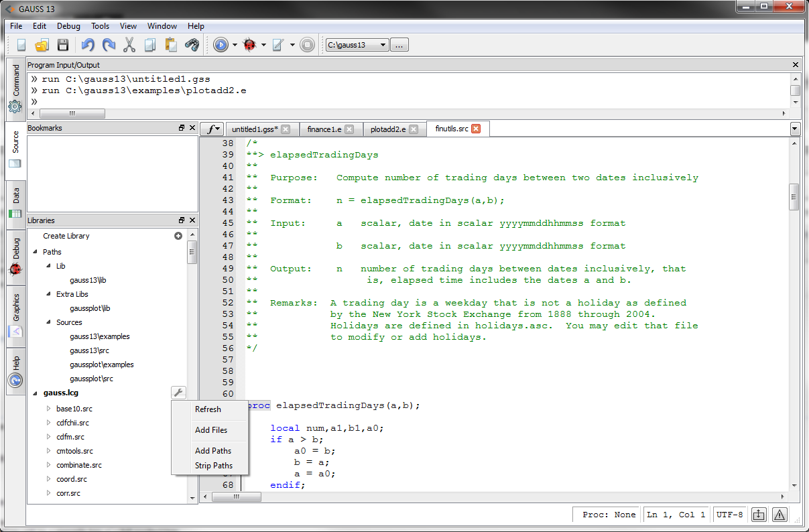The image size is (809, 532).
Task: Open the Command page from the sidebar
Action: [15, 89]
